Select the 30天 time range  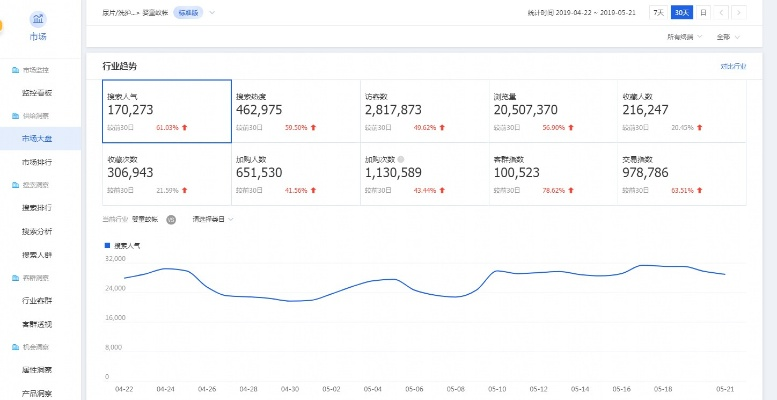click(681, 13)
